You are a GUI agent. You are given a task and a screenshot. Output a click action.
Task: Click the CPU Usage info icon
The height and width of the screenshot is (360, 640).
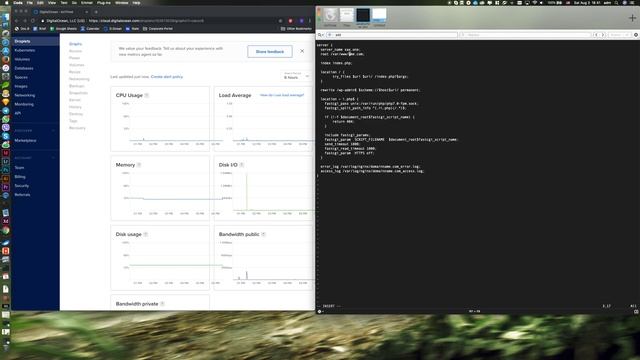[x=147, y=95]
